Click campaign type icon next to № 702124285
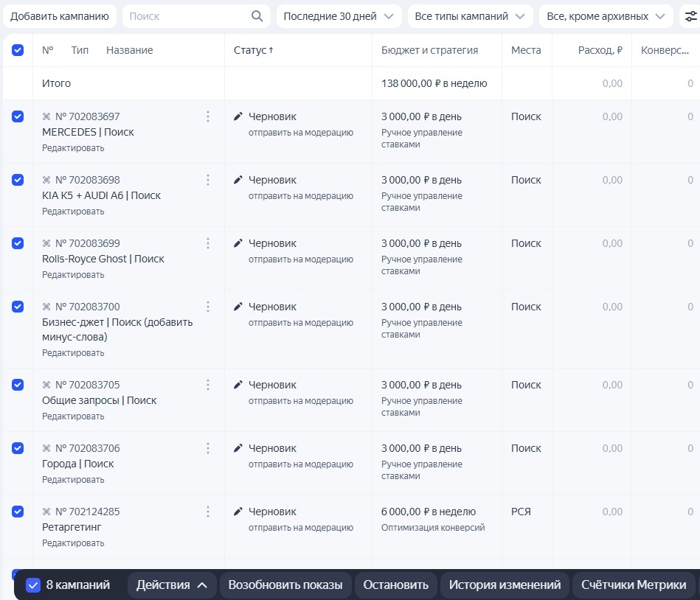 point(46,512)
